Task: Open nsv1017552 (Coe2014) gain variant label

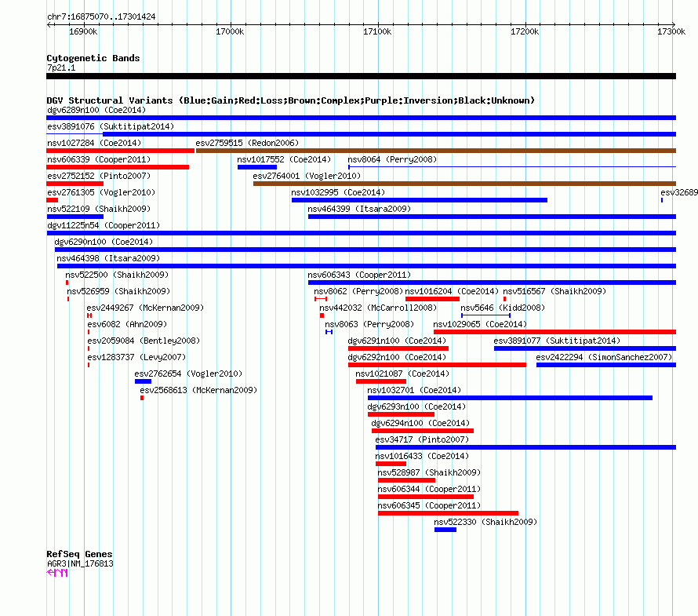Action: click(x=284, y=159)
